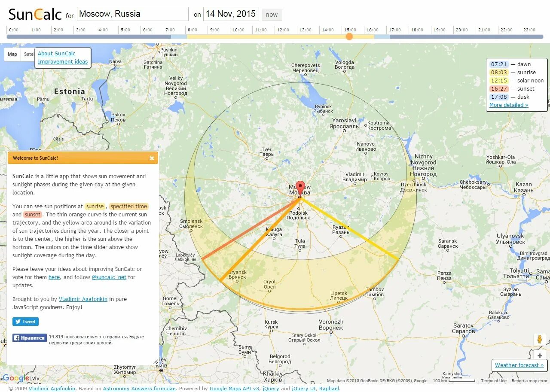Zoom in the map with plus
The image size is (550, 392).
pos(540,356)
